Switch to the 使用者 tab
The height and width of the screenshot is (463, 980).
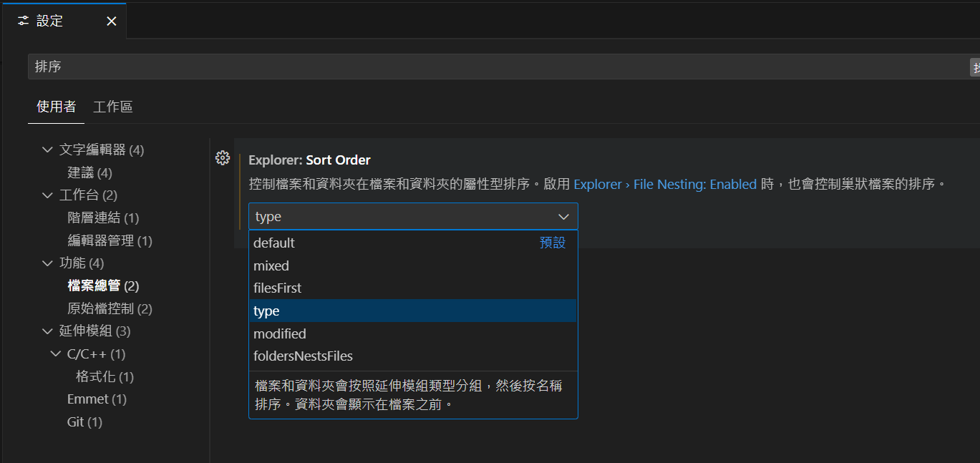click(x=57, y=107)
